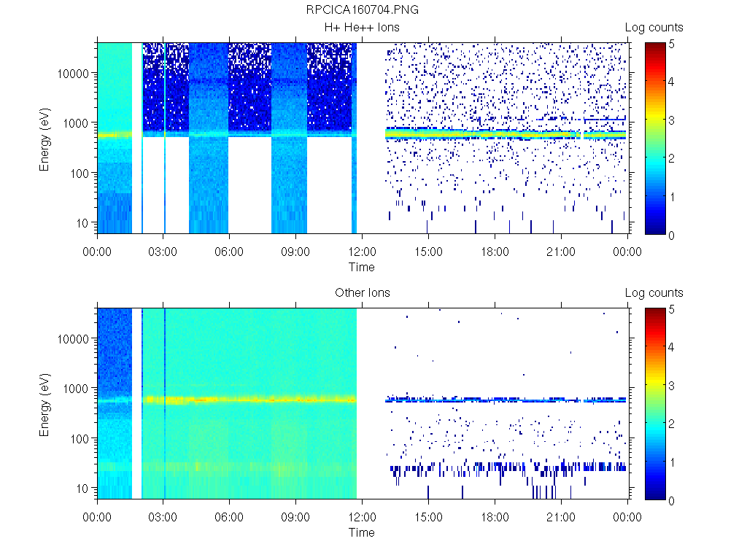
Task: Click the value 4 on Other Ions colorbar
Action: point(672,347)
